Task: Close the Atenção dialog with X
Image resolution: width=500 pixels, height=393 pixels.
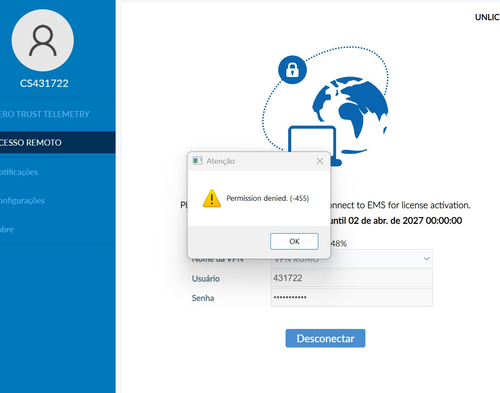Action: point(320,161)
